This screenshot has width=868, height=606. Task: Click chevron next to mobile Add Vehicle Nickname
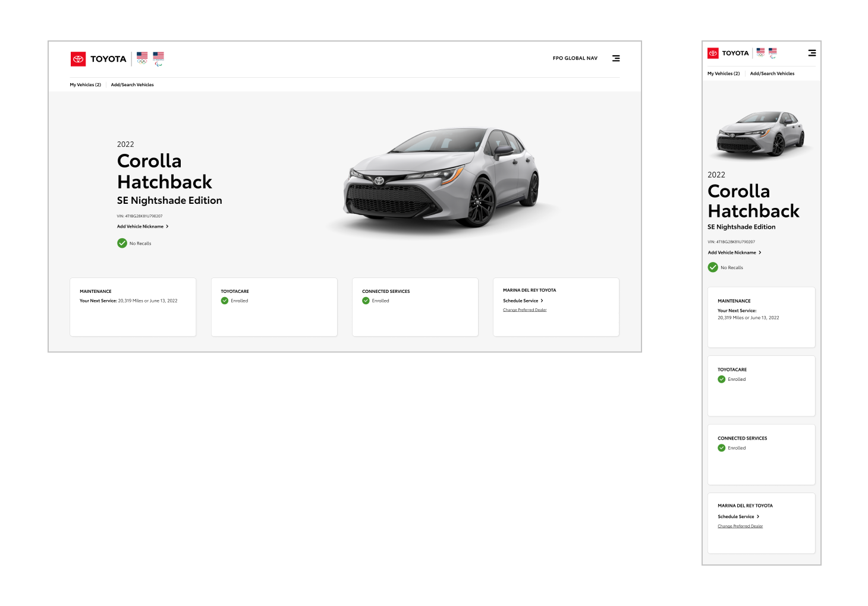click(x=760, y=252)
